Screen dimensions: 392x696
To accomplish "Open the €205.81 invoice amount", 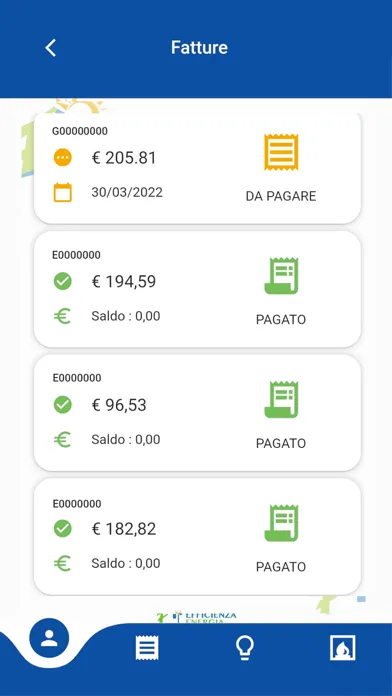I will point(124,158).
